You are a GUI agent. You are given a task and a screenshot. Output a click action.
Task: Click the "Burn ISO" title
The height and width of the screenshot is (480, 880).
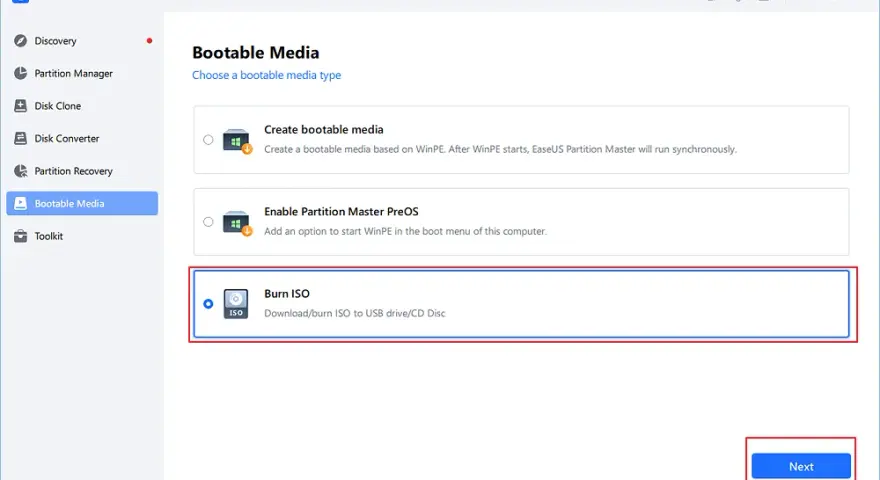pyautogui.click(x=287, y=293)
